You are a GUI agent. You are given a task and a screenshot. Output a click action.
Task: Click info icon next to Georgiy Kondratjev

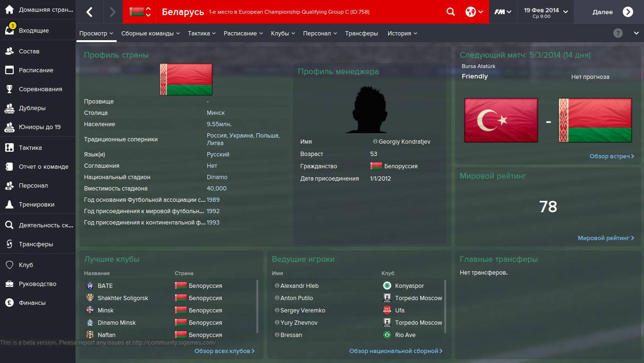[x=375, y=141]
